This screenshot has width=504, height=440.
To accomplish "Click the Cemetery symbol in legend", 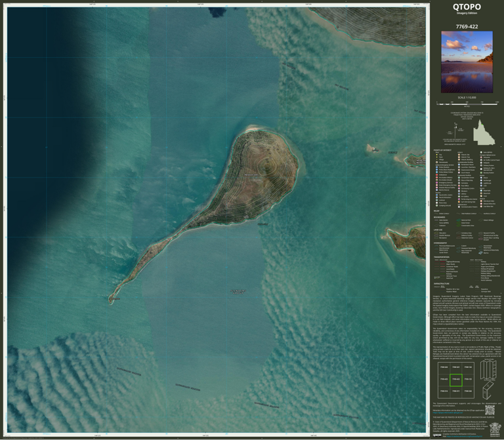I will [459, 183].
